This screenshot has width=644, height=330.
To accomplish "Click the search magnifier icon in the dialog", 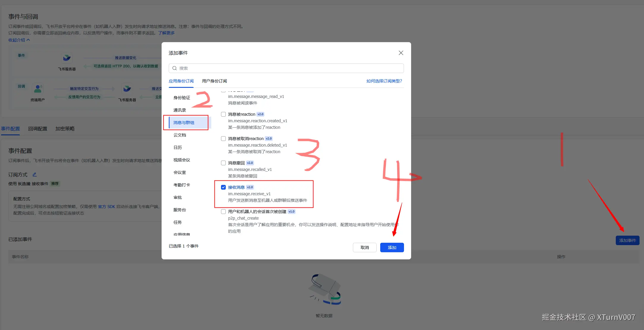I will [175, 68].
